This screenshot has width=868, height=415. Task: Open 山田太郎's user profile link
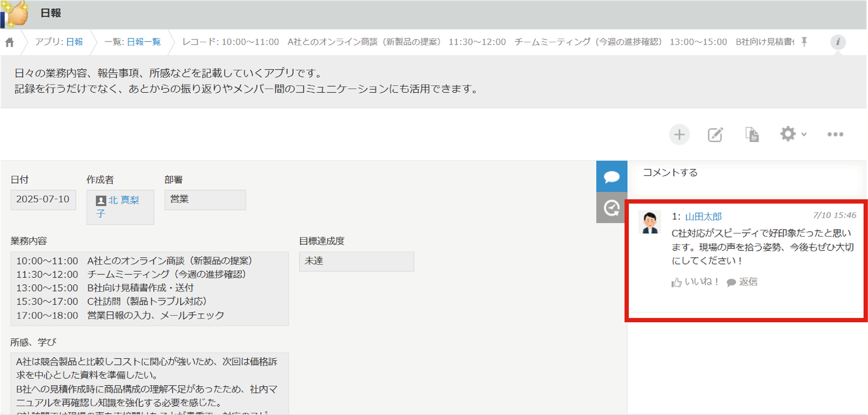pyautogui.click(x=703, y=217)
